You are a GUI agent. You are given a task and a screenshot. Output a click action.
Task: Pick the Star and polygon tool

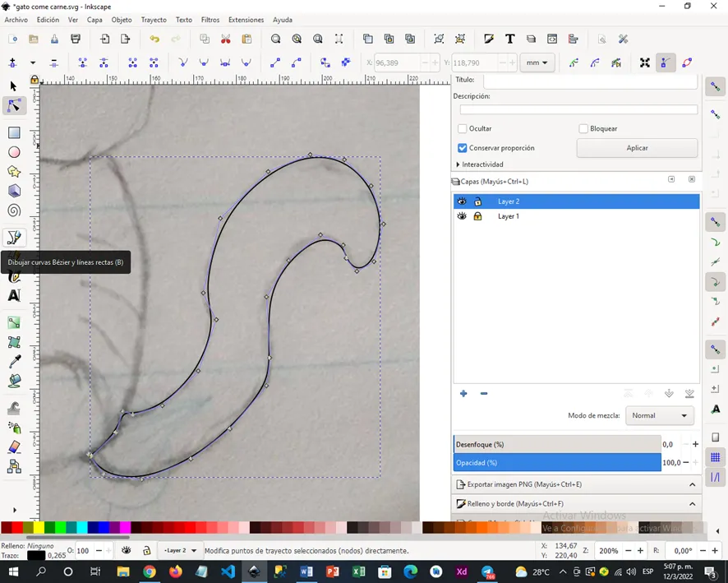(14, 171)
